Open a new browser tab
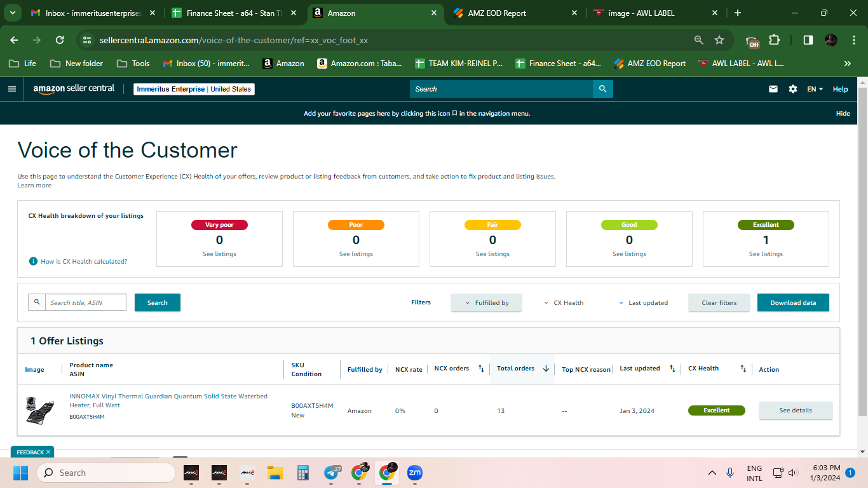Image resolution: width=868 pixels, height=488 pixels. (x=738, y=13)
